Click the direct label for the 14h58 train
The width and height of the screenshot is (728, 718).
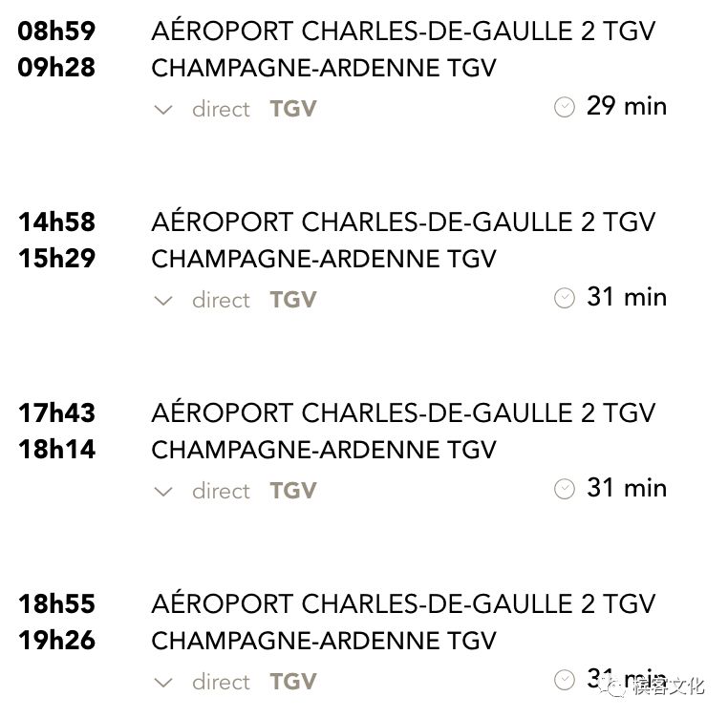click(x=221, y=301)
